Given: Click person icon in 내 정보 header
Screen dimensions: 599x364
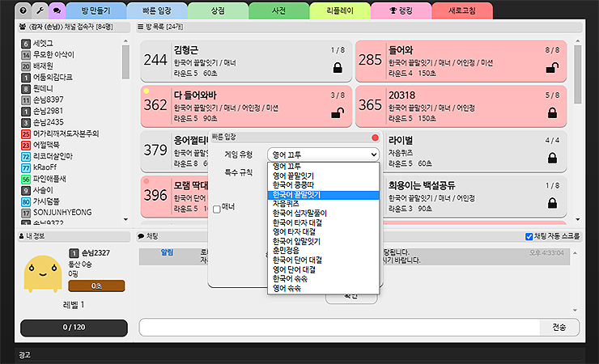Looking at the screenshot, I should 21,236.
